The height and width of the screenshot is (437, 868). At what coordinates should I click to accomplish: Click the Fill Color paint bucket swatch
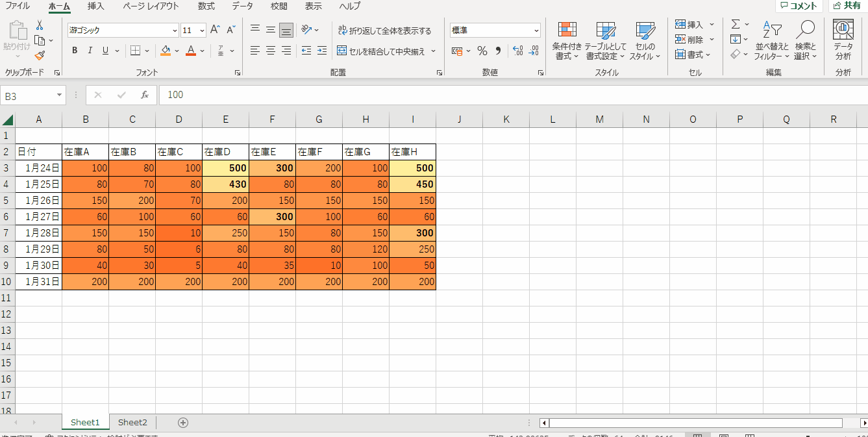coord(166,51)
